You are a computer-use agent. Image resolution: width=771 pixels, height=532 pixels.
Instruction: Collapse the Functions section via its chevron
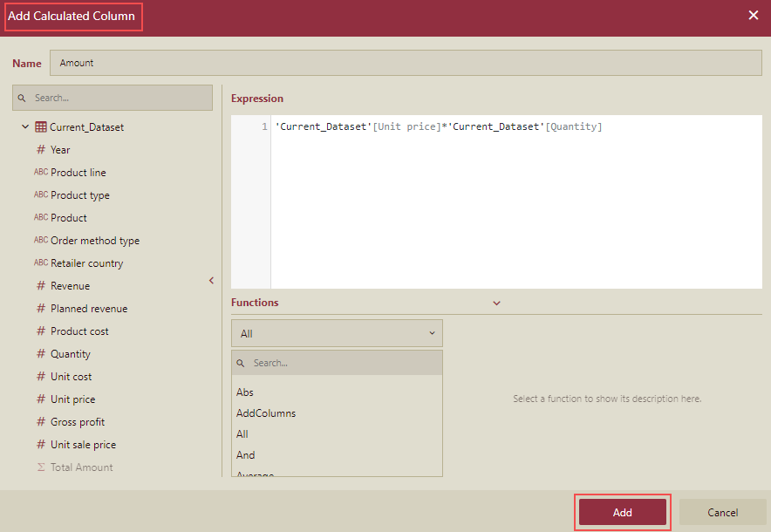coord(496,303)
